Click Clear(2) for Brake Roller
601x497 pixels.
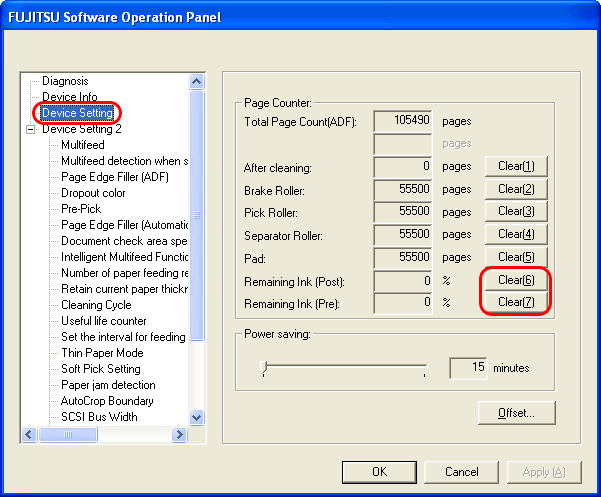click(x=516, y=189)
